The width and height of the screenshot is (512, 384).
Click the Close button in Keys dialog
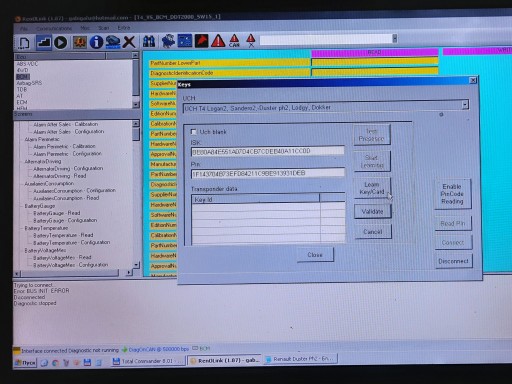coord(315,255)
